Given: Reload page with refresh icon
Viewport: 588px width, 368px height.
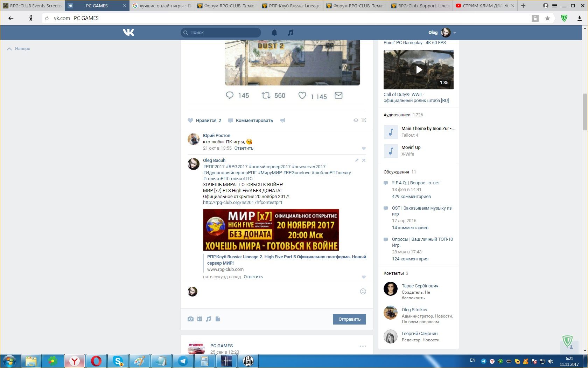Looking at the screenshot, I should pyautogui.click(x=47, y=18).
